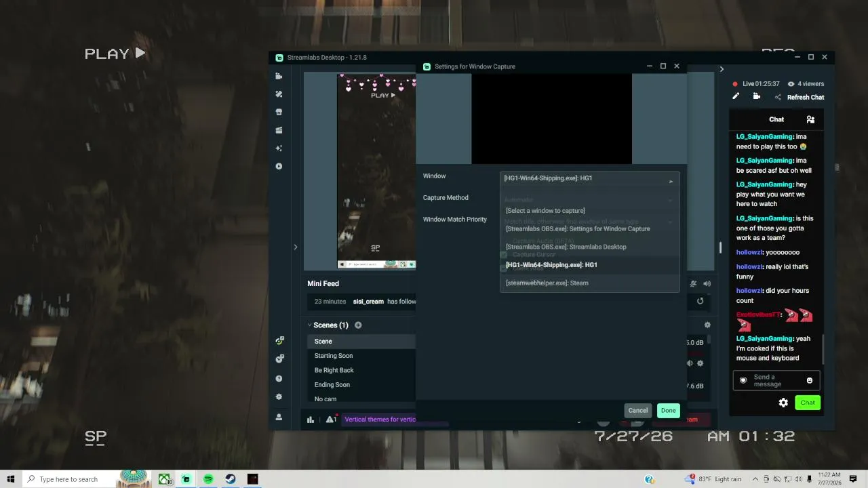Collapse the Scenes (1) section
868x488 pixels.
pyautogui.click(x=310, y=325)
